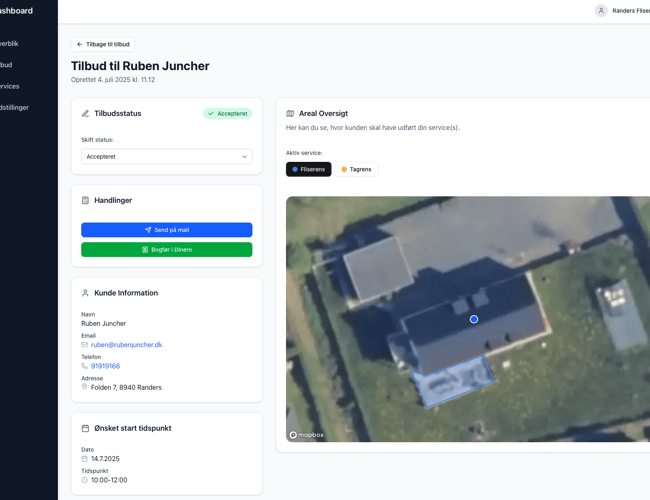This screenshot has width=650, height=500.
Task: Send the offer with 'Send på mail'
Action: pyautogui.click(x=167, y=230)
